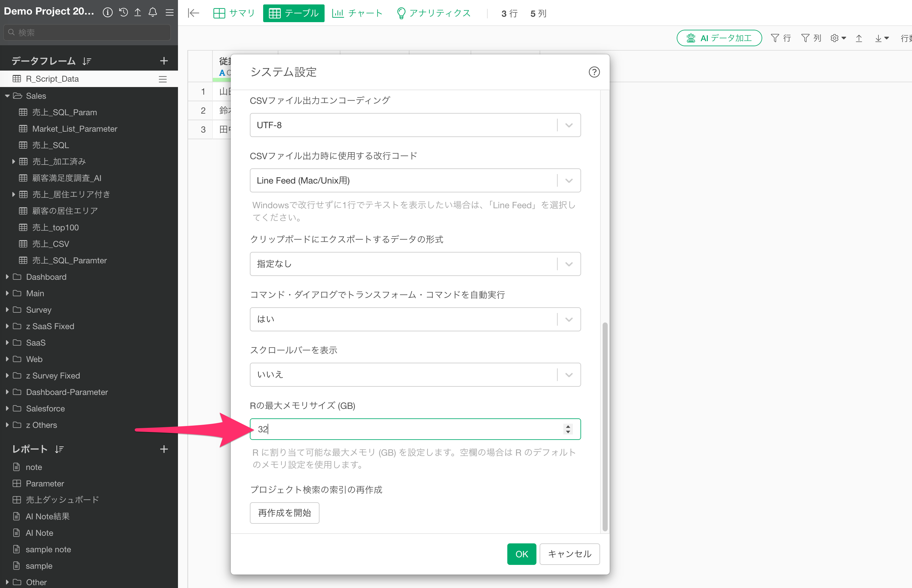
Task: Open R_Script_Data row menu
Action: (x=163, y=79)
